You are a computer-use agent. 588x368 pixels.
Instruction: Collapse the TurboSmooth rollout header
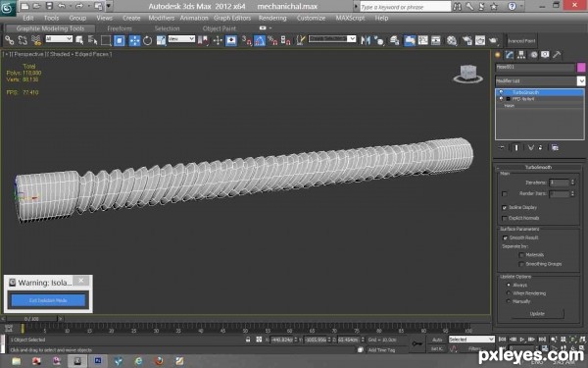click(x=538, y=167)
